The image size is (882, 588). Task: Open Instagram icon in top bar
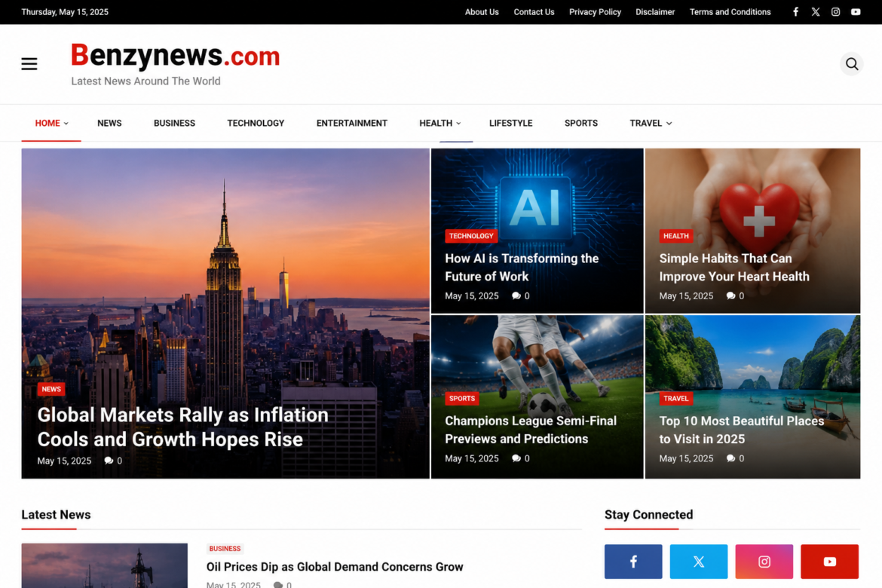click(x=835, y=12)
